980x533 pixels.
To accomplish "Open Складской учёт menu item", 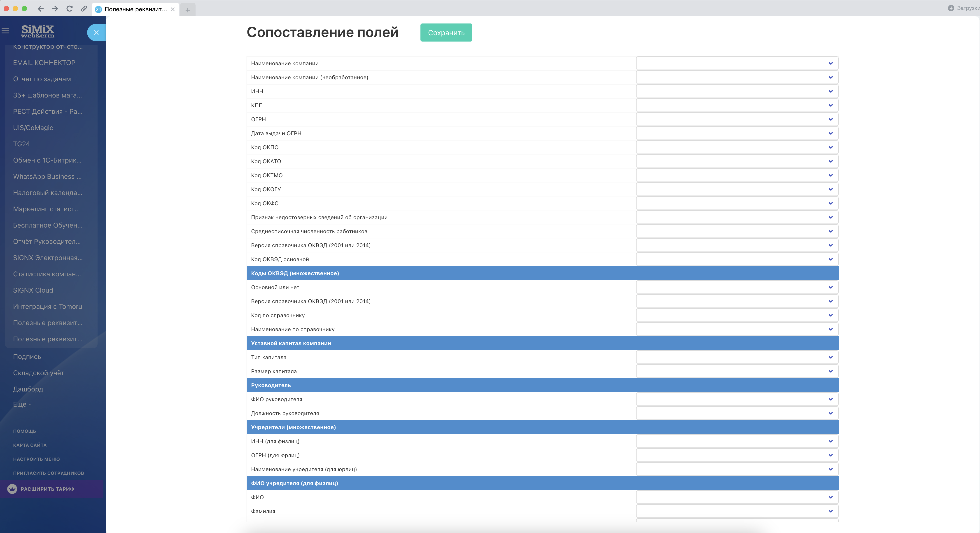I will click(38, 373).
